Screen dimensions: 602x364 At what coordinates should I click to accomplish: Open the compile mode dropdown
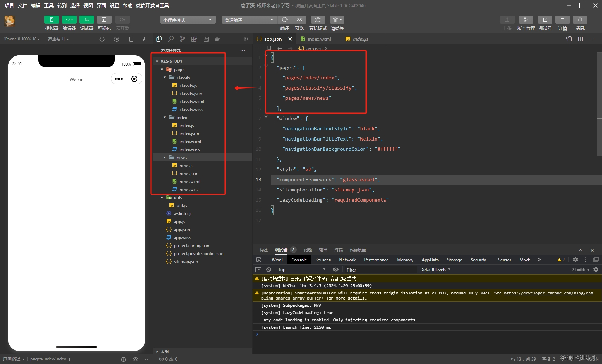tap(249, 20)
